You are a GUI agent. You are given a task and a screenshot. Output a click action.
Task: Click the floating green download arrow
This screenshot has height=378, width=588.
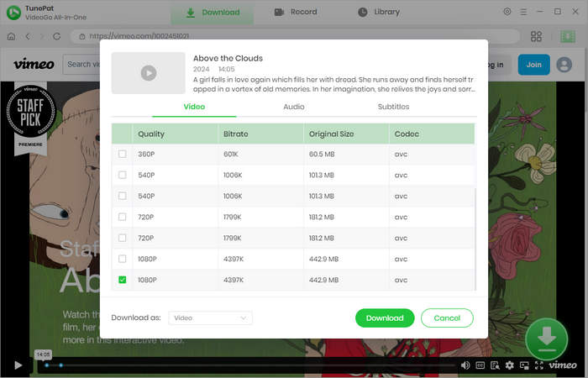[547, 339]
